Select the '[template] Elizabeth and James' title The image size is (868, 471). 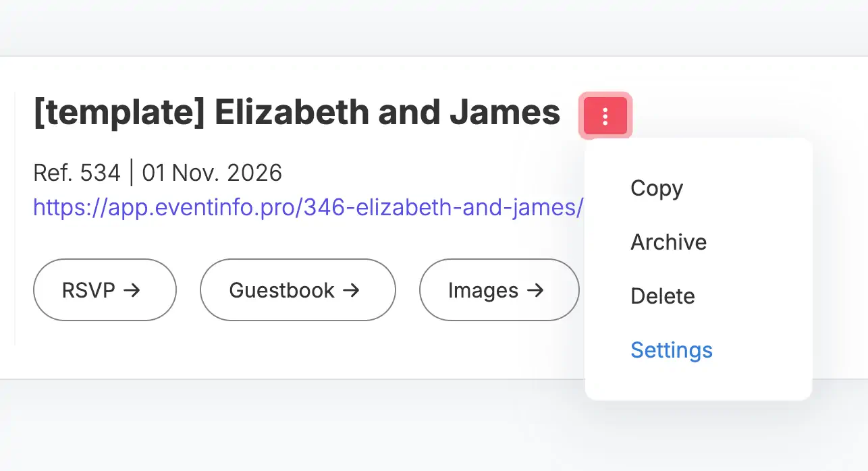point(297,113)
